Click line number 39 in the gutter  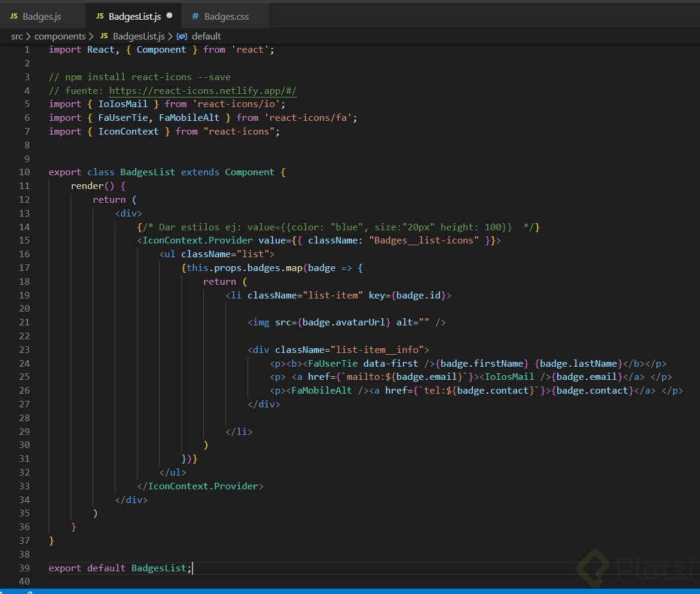(25, 568)
